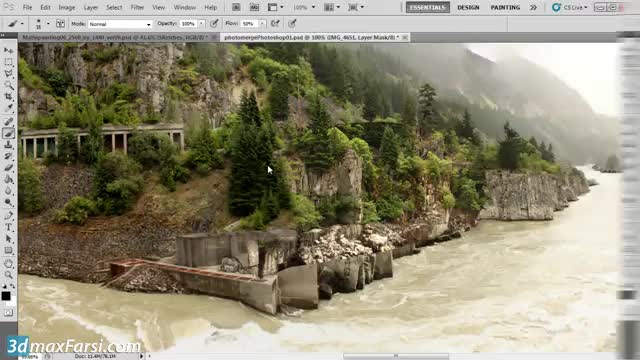Select the Clone Stamp tool
Image resolution: width=640 pixels, height=360 pixels.
8,145
